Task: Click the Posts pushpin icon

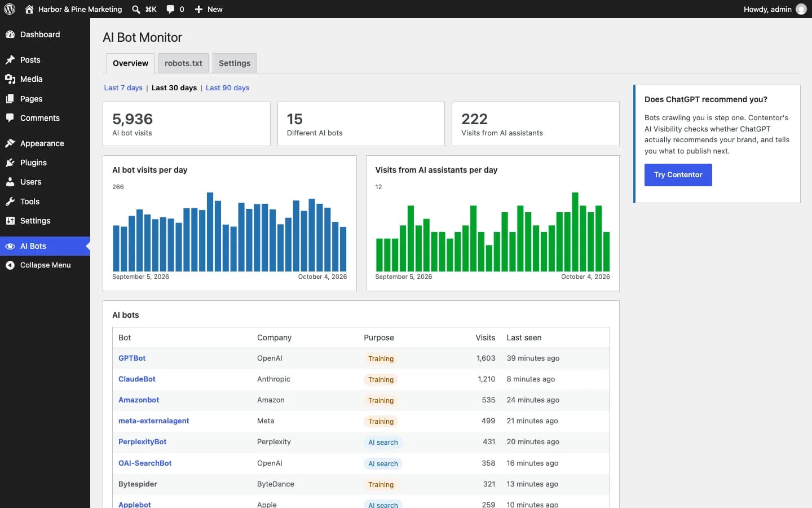Action: pyautogui.click(x=10, y=60)
